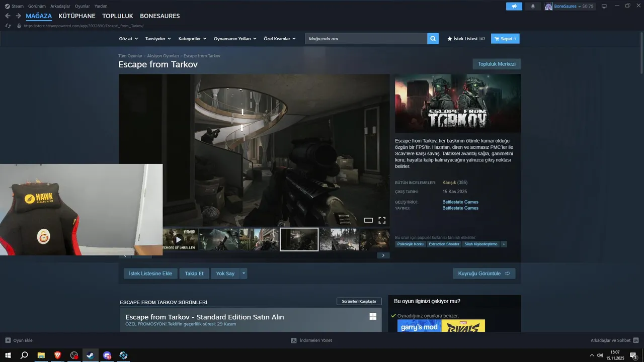Launch Brave browser from the taskbar
Viewport: 644px width, 362px height.
pos(57,355)
